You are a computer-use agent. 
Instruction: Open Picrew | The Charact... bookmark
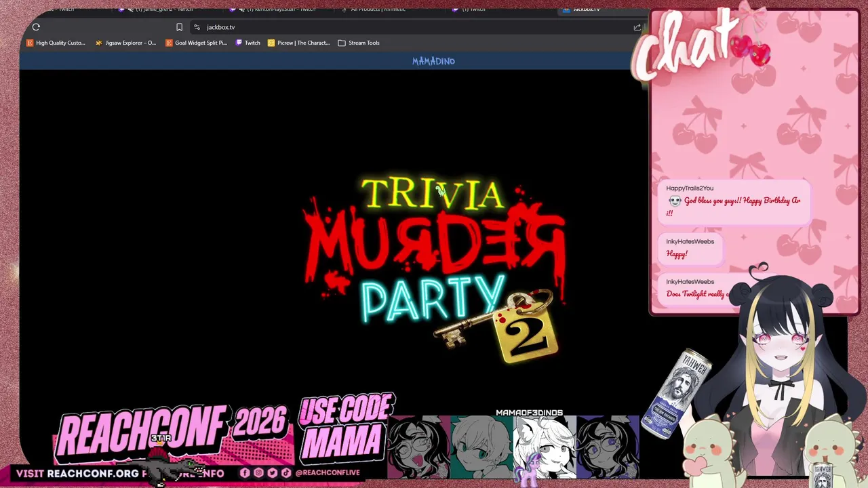[298, 43]
